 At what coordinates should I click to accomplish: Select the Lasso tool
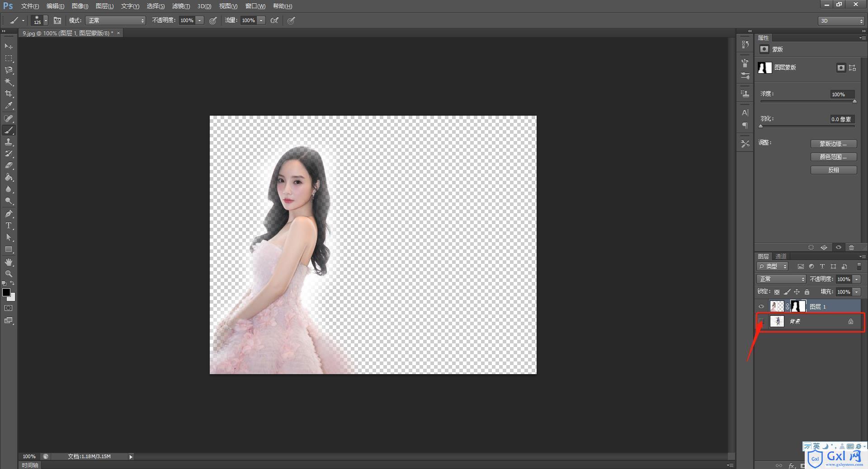[x=9, y=70]
